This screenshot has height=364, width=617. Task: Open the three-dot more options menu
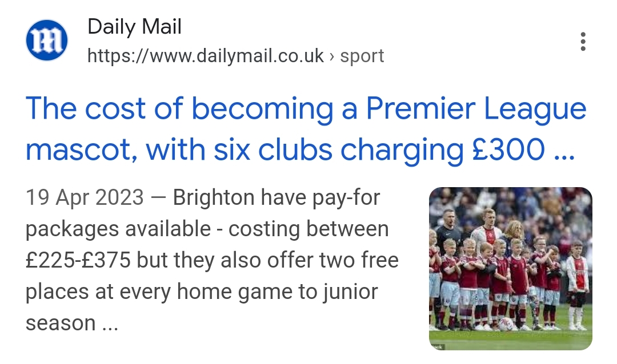pyautogui.click(x=583, y=41)
